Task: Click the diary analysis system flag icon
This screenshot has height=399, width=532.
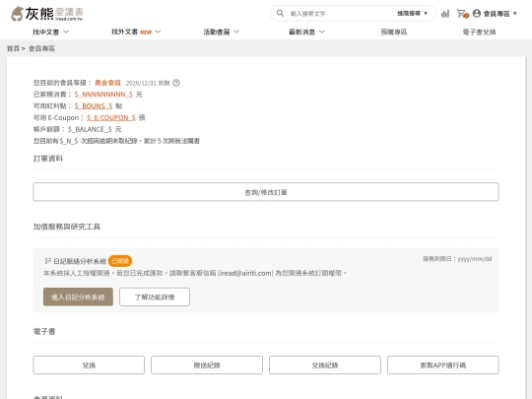Action: pos(48,261)
